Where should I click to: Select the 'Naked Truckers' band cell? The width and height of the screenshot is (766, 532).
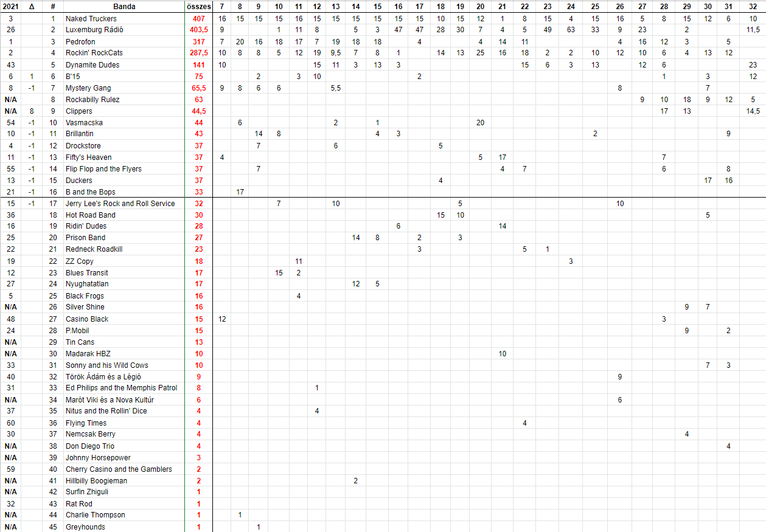coord(124,19)
